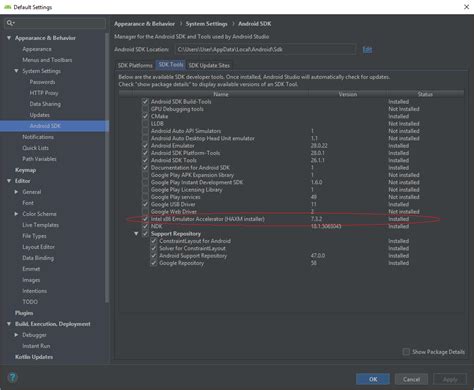Click the search magnifier icon
The width and height of the screenshot is (474, 390).
pyautogui.click(x=10, y=23)
